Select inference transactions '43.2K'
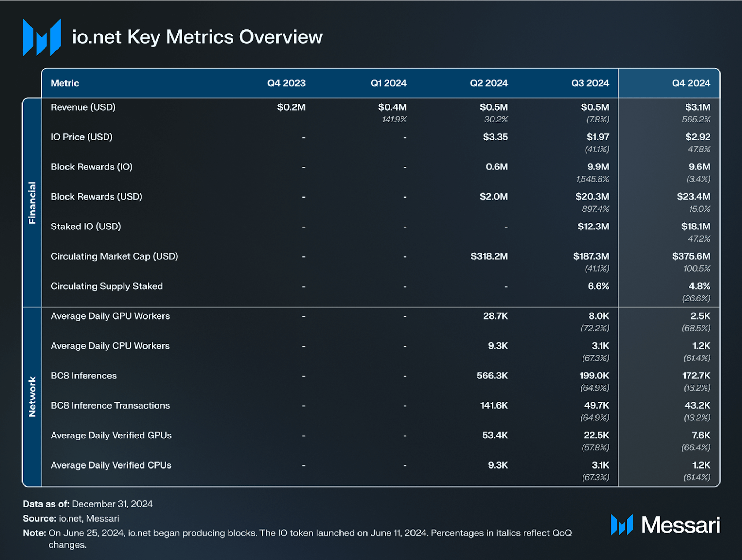Image resolution: width=742 pixels, height=560 pixels. click(697, 405)
